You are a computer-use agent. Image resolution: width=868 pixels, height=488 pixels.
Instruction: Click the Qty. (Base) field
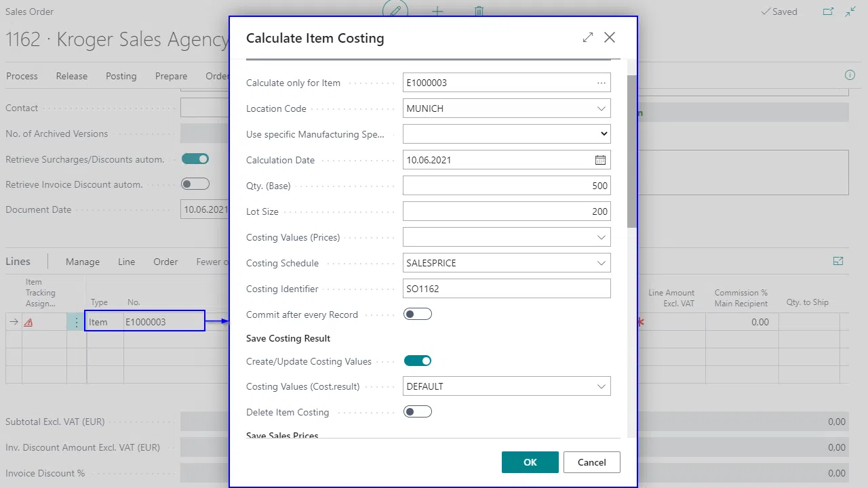coord(507,186)
